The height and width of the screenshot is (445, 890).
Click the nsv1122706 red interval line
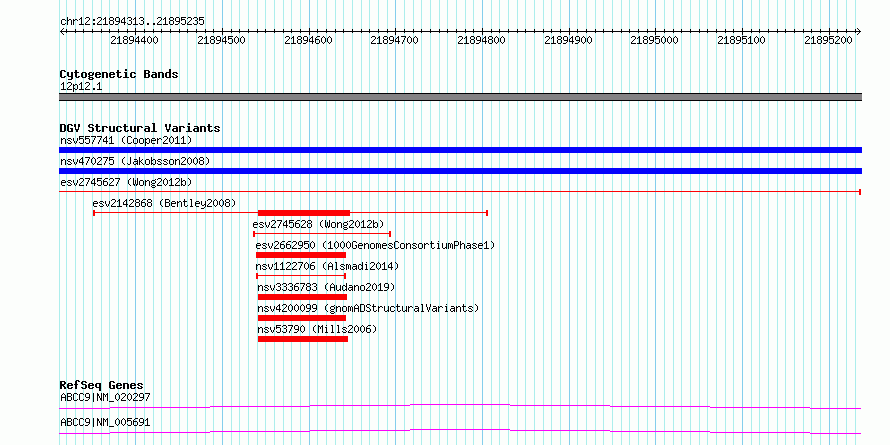[301, 276]
